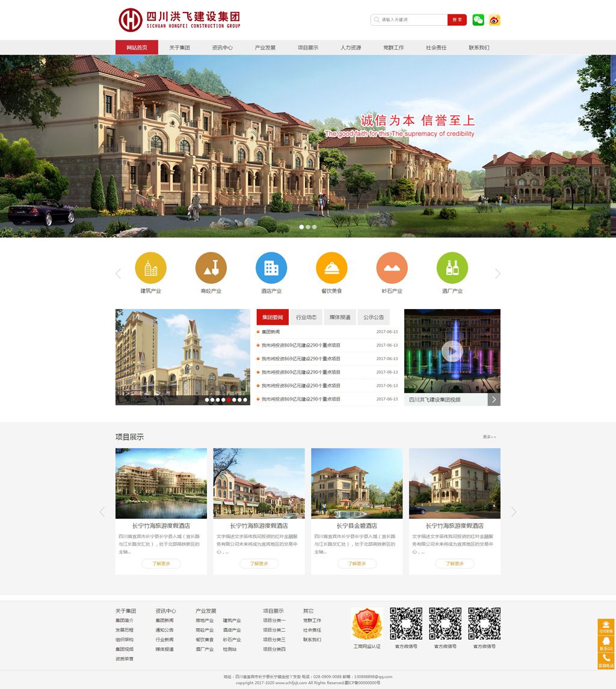The height and width of the screenshot is (689, 616).
Task: Open 关于集团 in the navigation bar
Action: coord(179,47)
